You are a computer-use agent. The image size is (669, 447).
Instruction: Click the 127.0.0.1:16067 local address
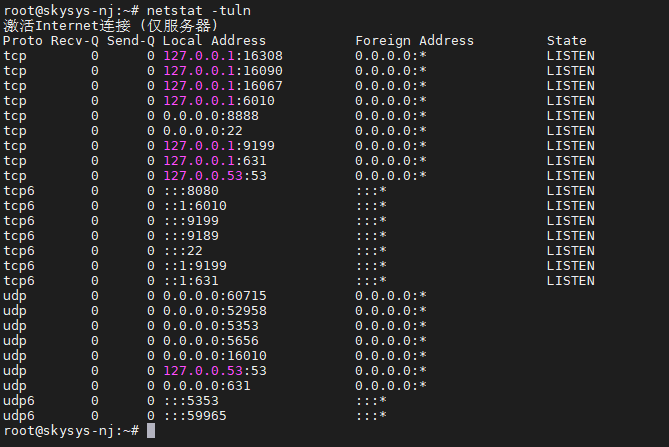point(223,86)
